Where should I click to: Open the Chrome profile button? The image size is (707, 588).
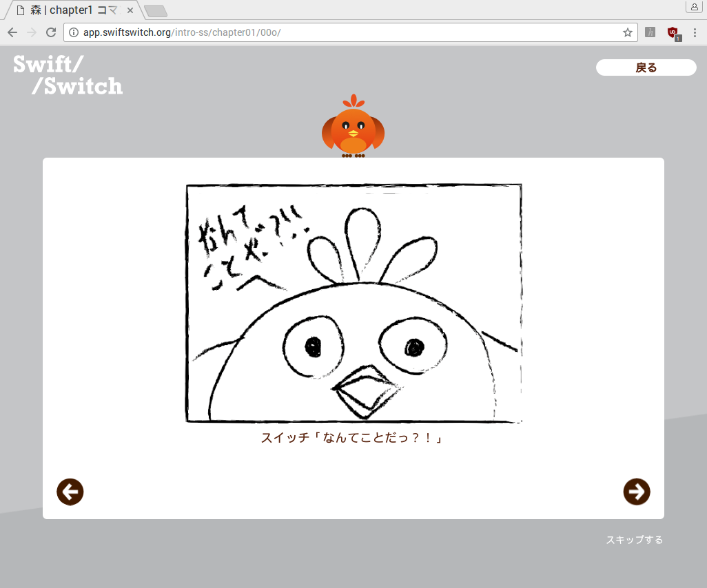(x=693, y=7)
